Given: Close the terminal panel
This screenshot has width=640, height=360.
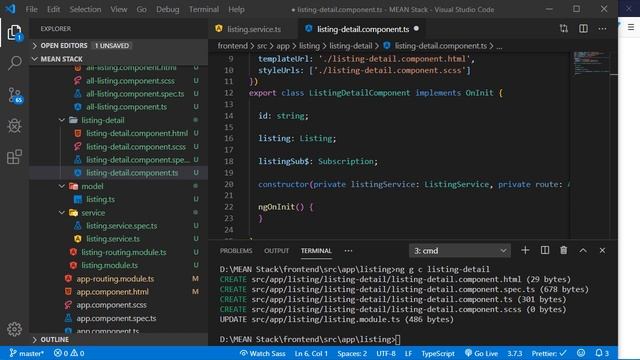Looking at the screenshot, I should click(602, 251).
